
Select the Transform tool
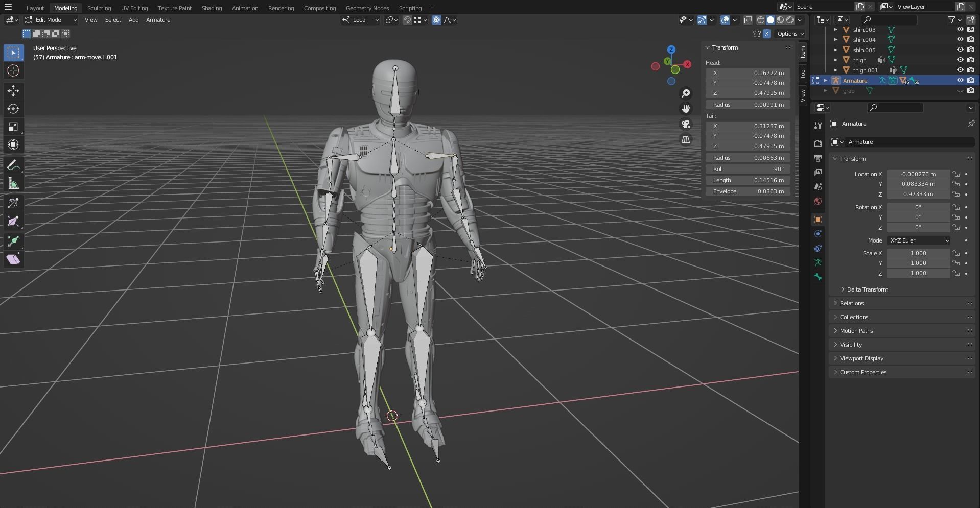coord(13,144)
